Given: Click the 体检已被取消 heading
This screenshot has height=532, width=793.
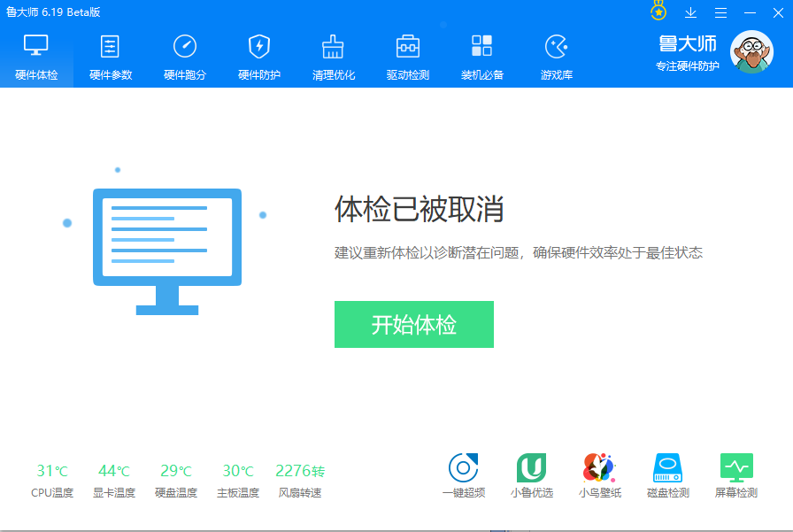Looking at the screenshot, I should pyautogui.click(x=419, y=209).
